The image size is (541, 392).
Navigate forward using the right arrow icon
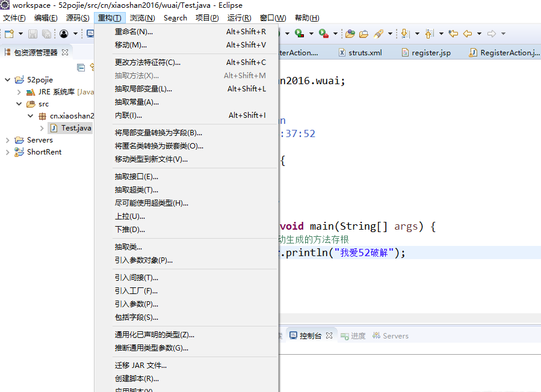point(491,34)
